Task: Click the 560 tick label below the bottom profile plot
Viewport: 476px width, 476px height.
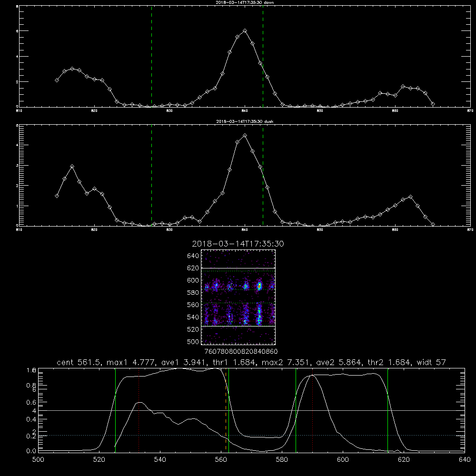Action: pyautogui.click(x=221, y=460)
